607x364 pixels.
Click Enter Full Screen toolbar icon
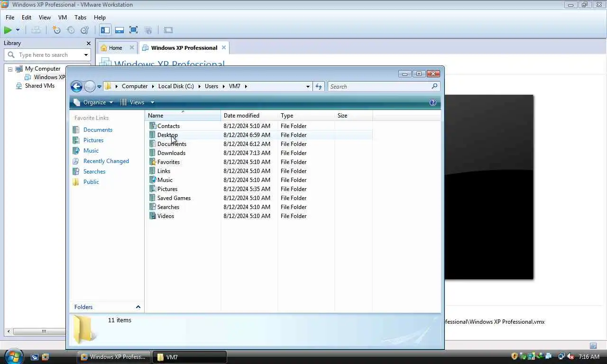click(134, 30)
